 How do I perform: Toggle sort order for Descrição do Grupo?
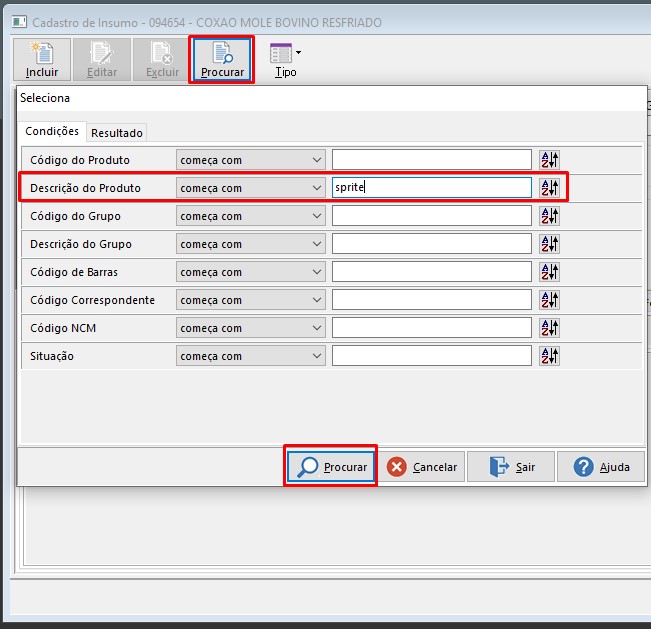pyautogui.click(x=550, y=244)
